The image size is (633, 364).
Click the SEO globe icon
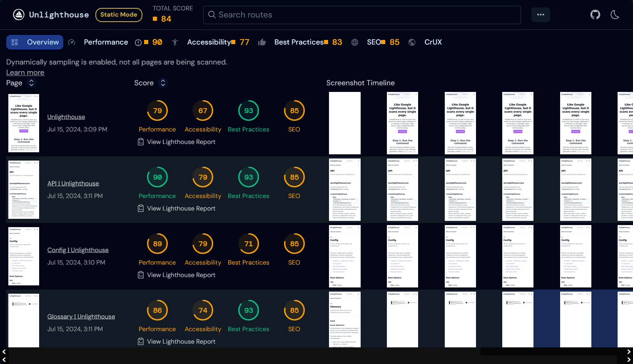tap(355, 42)
